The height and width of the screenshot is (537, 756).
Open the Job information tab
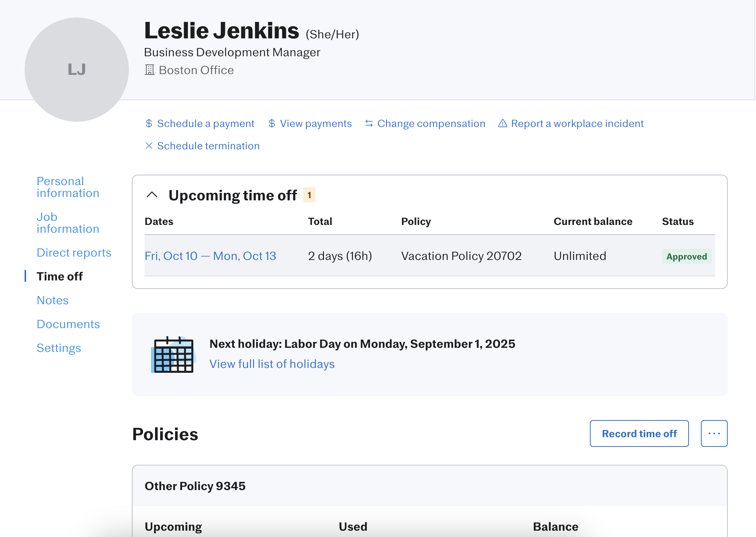pyautogui.click(x=68, y=223)
